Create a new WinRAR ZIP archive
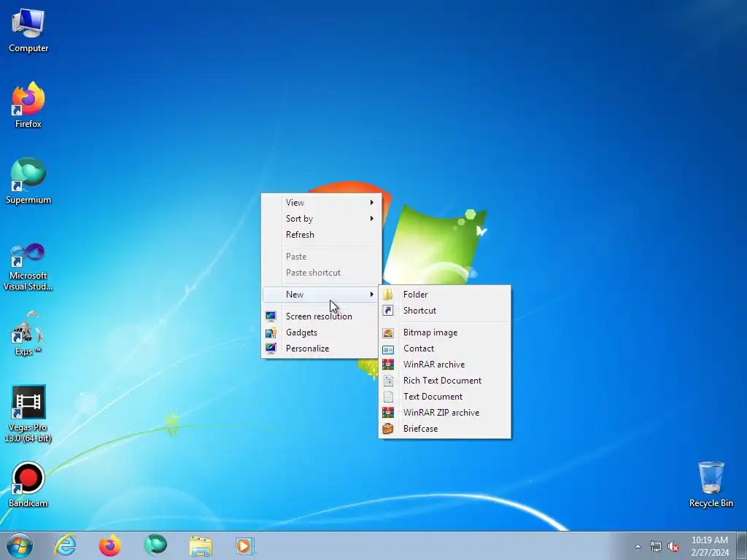The height and width of the screenshot is (560, 747). pos(444,413)
